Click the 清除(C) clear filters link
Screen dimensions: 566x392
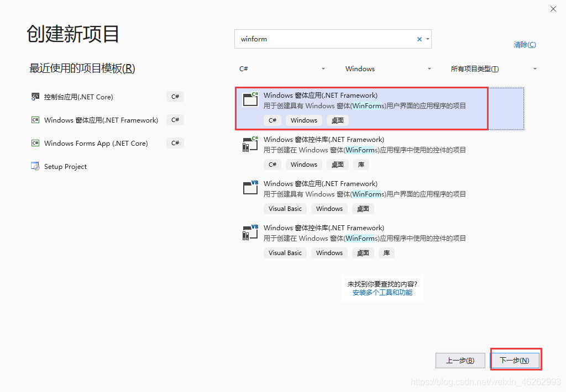525,45
